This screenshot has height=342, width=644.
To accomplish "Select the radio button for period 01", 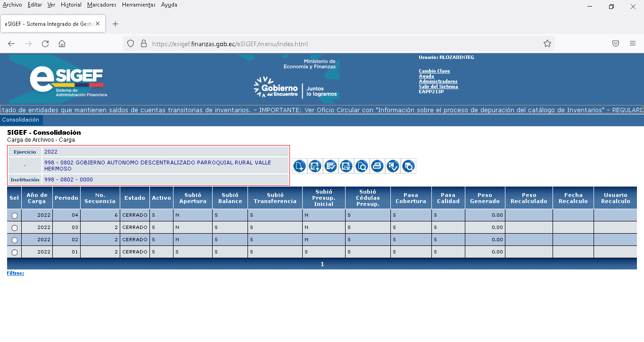I will pyautogui.click(x=15, y=252).
